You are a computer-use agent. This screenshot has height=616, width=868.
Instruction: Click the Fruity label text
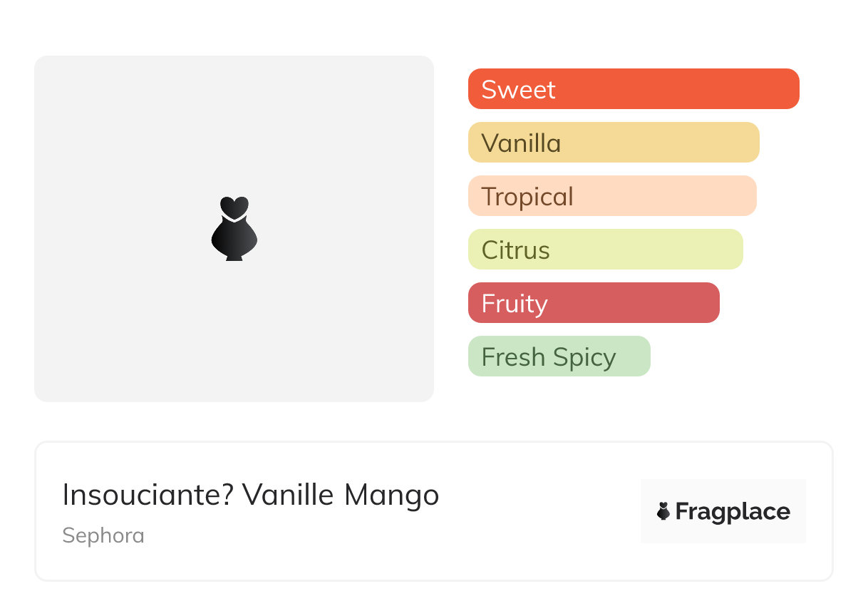tap(515, 304)
